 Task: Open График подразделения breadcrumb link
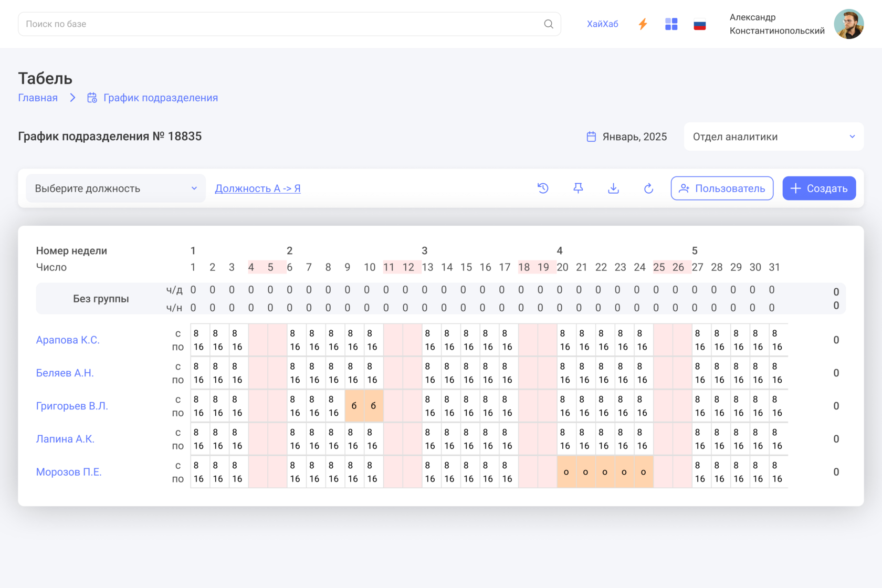point(160,98)
